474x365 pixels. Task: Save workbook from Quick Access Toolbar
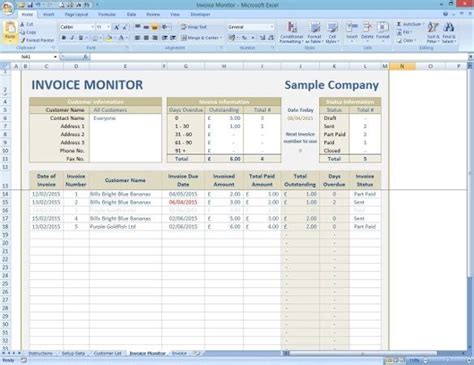pos(30,5)
